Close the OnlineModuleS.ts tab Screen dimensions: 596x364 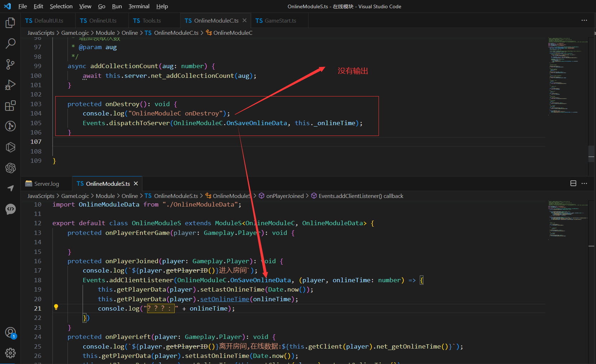click(136, 184)
